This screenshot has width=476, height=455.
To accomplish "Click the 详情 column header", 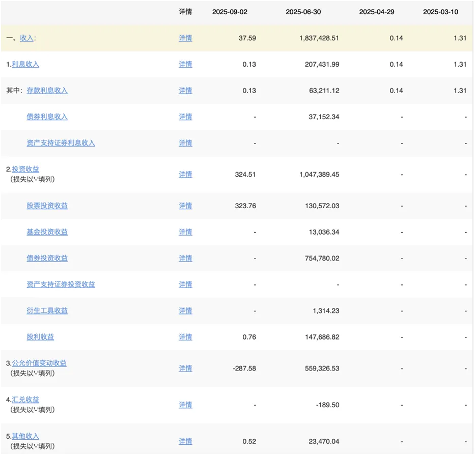I will (x=185, y=12).
